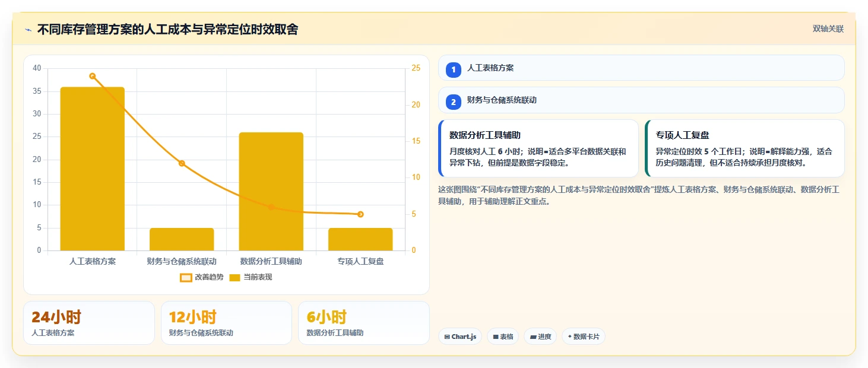Click the 专项人工复盘 bar in chart
Screen dimensions: 868x368
[360, 239]
